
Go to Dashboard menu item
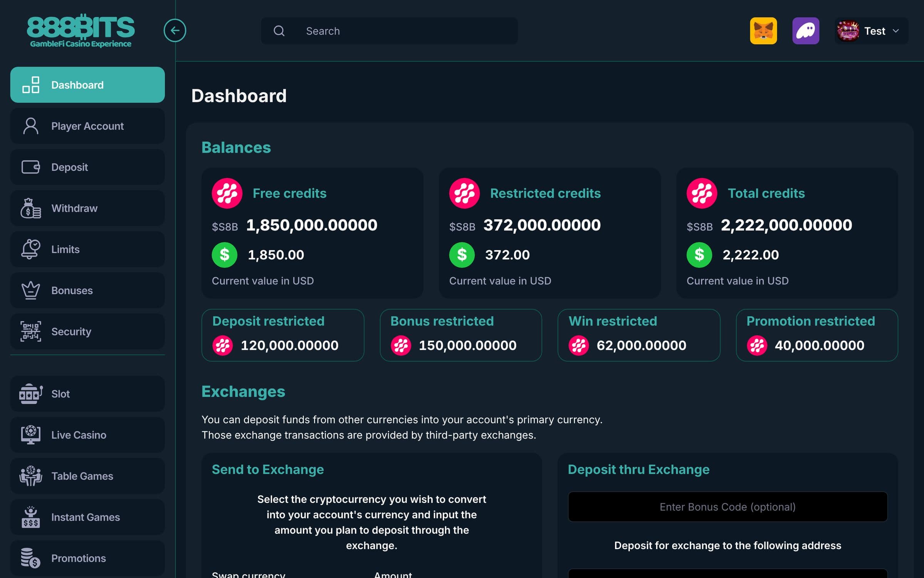coord(87,85)
